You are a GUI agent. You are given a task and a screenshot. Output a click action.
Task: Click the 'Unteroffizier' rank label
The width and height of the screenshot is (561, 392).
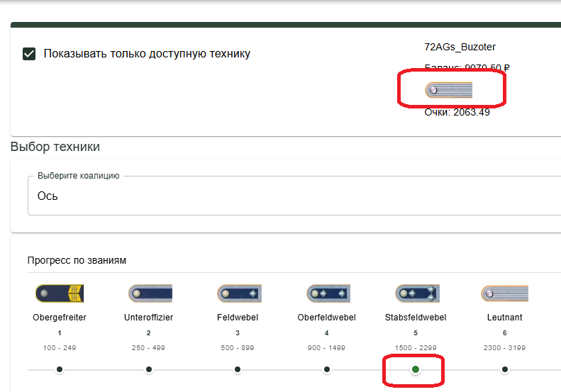pyautogui.click(x=149, y=318)
